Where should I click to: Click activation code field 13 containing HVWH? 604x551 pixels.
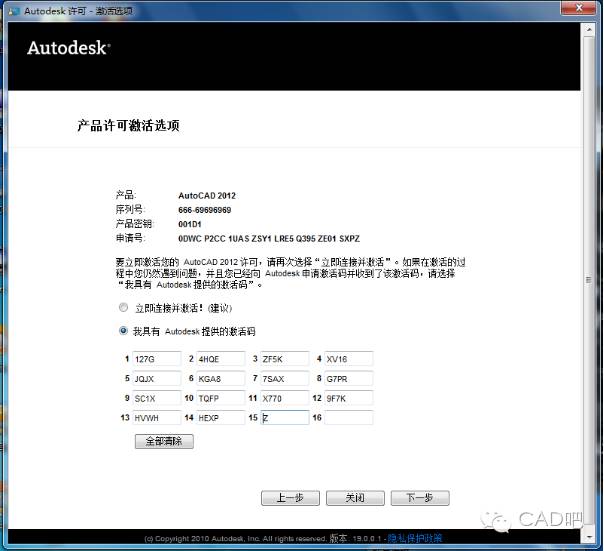click(x=156, y=418)
